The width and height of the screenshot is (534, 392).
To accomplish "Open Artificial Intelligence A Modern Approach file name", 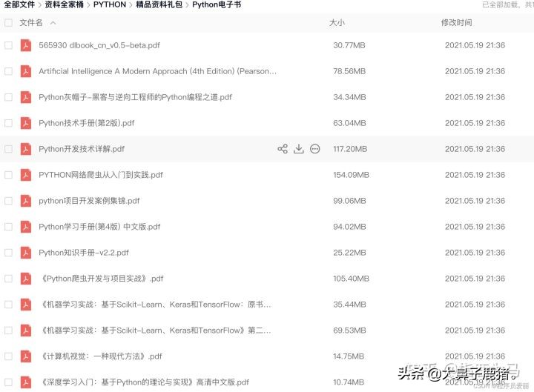I will [157, 71].
